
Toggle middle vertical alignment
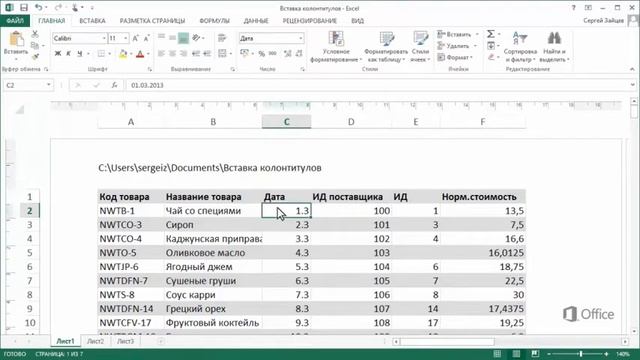click(x=172, y=38)
